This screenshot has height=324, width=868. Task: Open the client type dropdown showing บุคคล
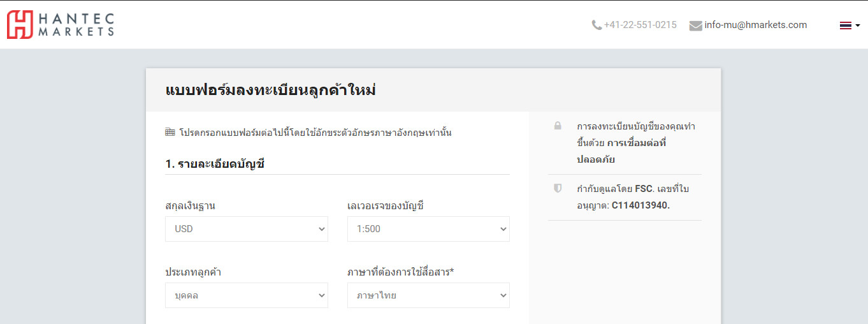247,295
